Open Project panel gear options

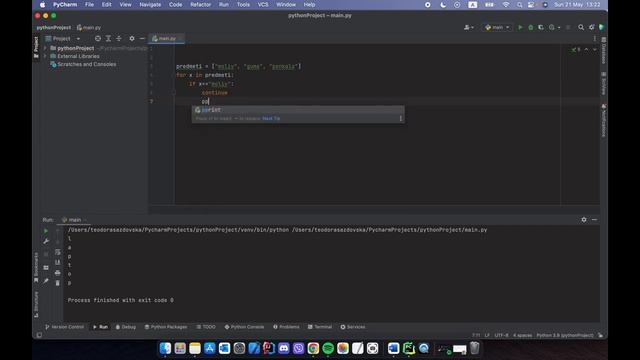click(x=131, y=38)
